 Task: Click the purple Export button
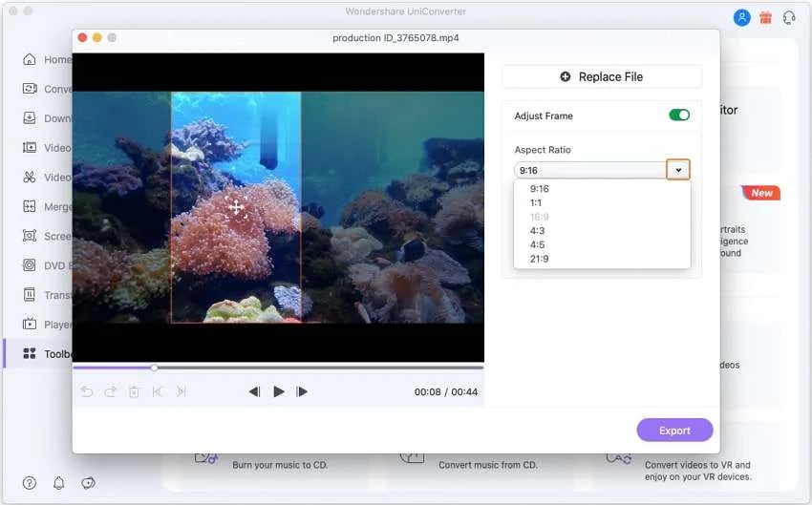pyautogui.click(x=674, y=430)
